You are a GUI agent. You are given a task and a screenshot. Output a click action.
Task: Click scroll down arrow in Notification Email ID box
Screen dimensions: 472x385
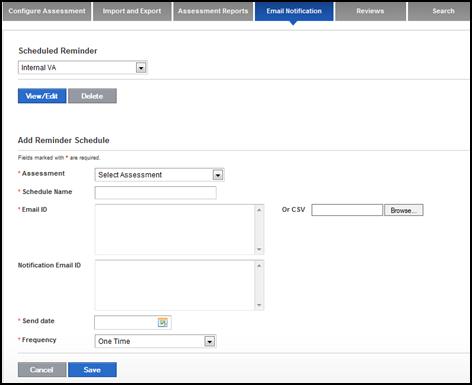259,305
